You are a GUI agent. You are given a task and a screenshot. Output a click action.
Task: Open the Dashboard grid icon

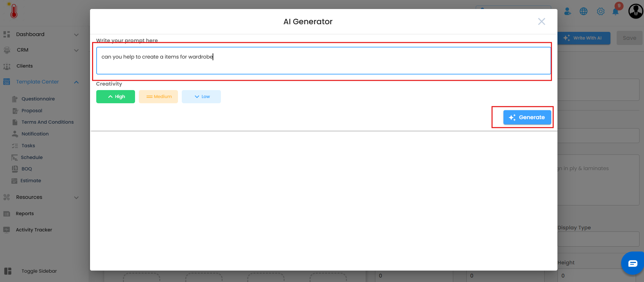pyautogui.click(x=7, y=34)
